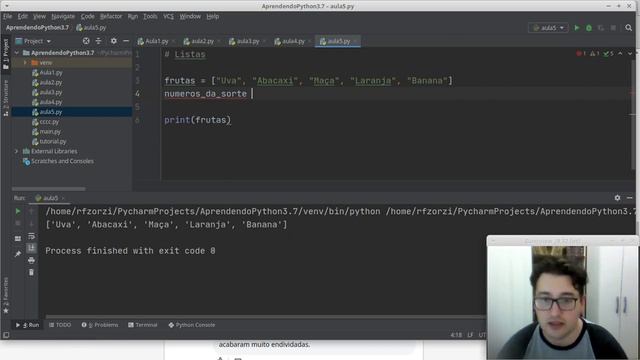Click AprendendoPython3.7 breadcrumb
This screenshot has height=360, width=640.
37,28
